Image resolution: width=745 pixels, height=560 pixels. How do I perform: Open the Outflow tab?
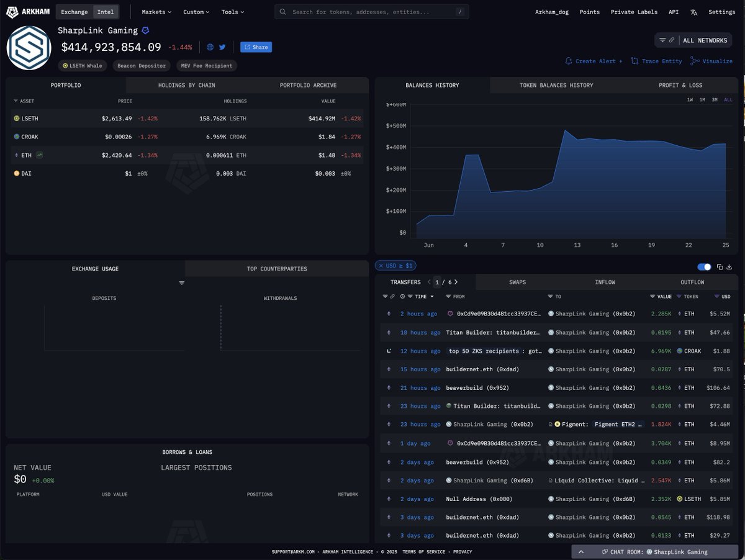pos(692,282)
